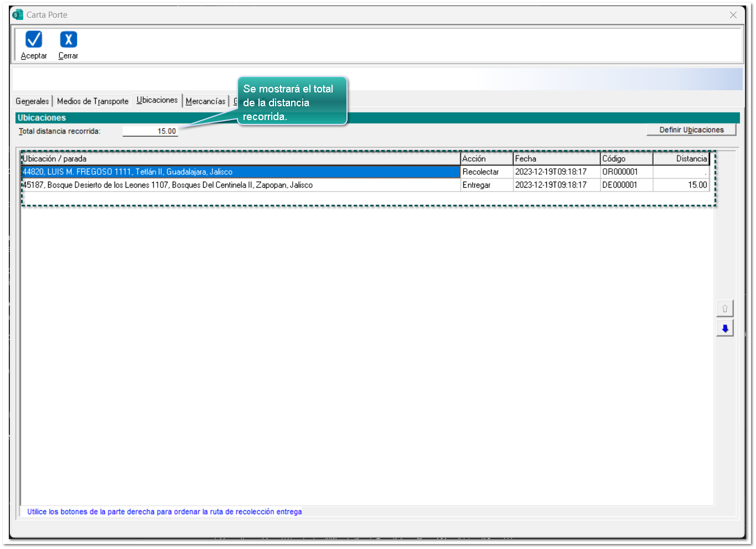Switch to the Generales tab

pos(32,101)
